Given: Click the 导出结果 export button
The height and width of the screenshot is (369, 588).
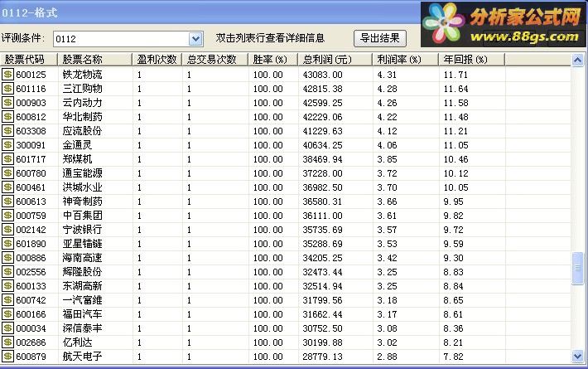Looking at the screenshot, I should click(x=380, y=38).
